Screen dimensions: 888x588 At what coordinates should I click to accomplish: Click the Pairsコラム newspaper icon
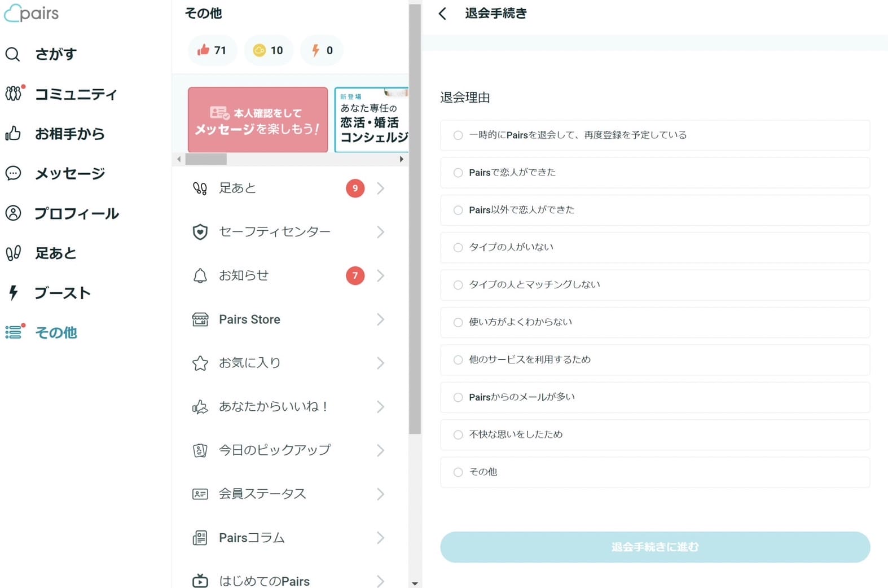tap(200, 538)
